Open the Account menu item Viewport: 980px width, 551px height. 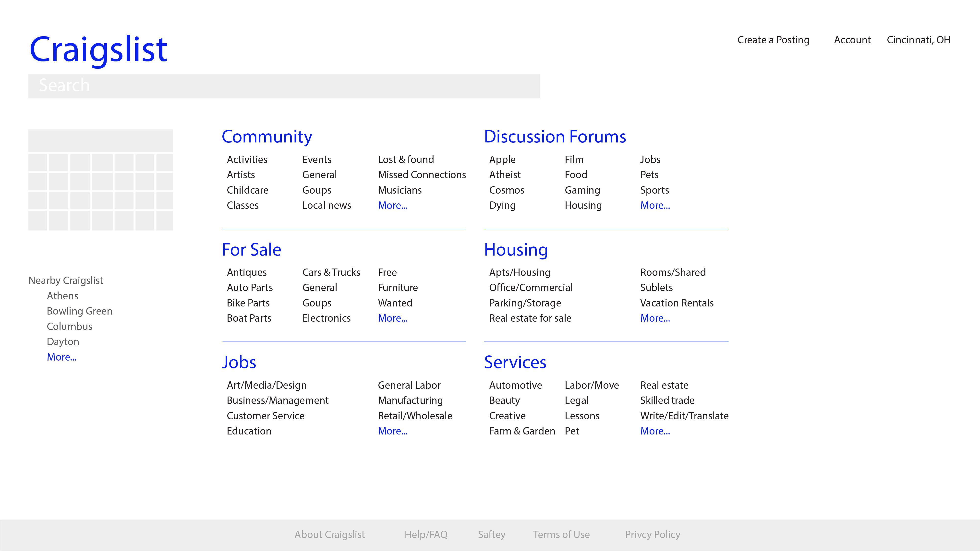click(852, 40)
